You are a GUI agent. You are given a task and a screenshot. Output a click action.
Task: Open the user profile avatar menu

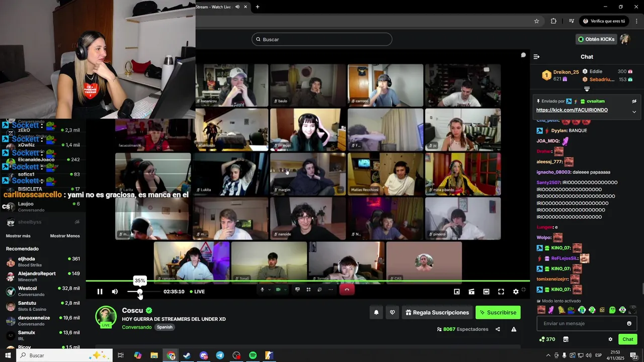click(625, 39)
